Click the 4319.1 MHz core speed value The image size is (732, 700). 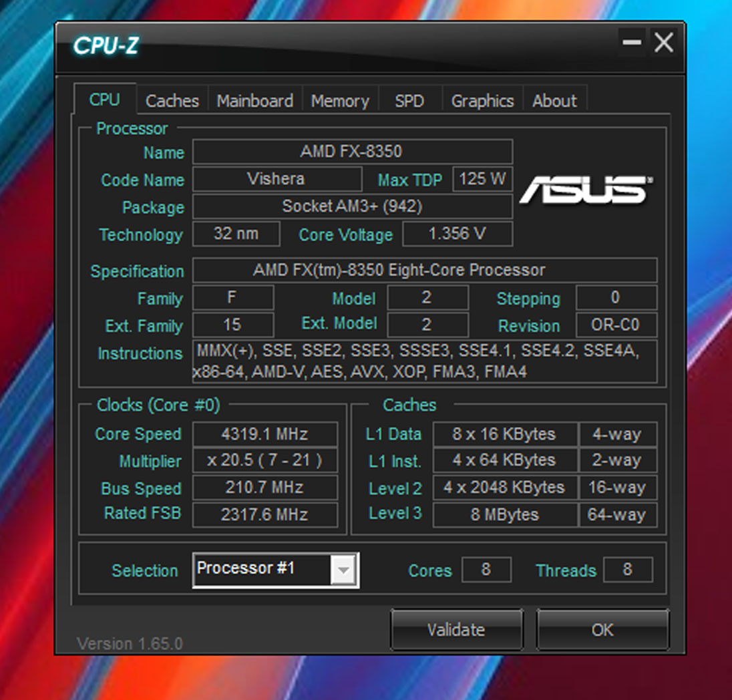pos(264,434)
